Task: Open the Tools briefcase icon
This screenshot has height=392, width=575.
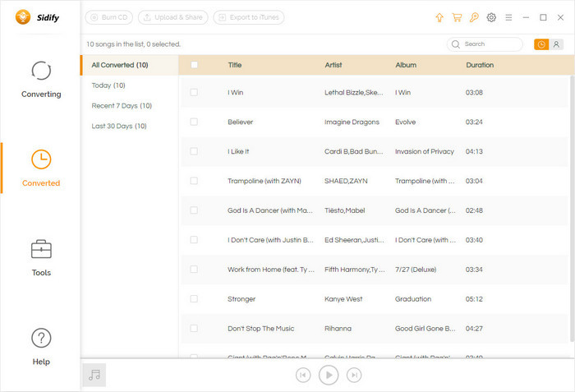Action: click(41, 249)
